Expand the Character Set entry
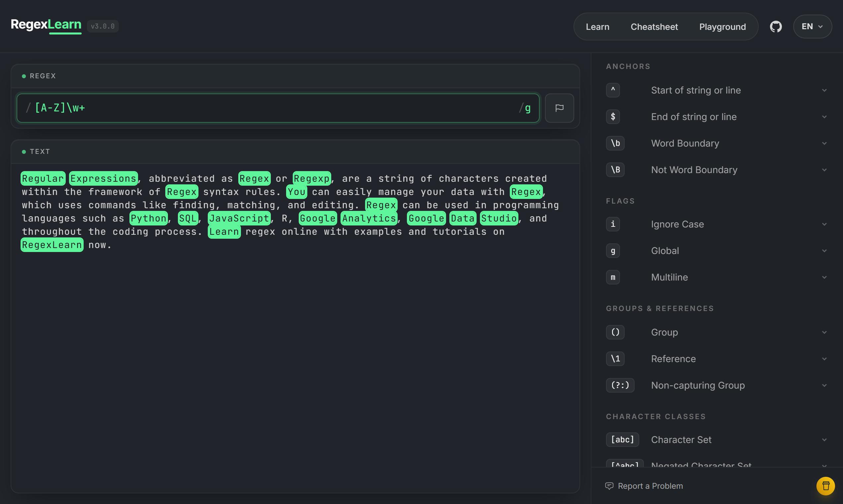The width and height of the screenshot is (843, 504). [824, 439]
